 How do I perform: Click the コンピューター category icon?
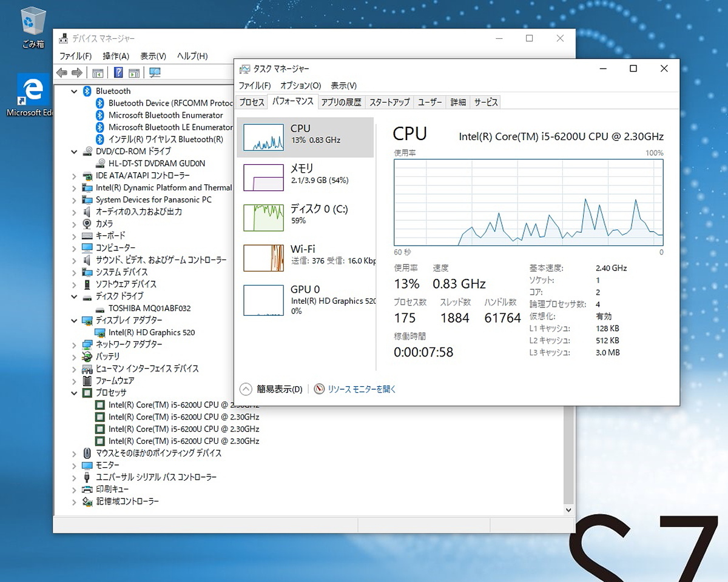point(87,248)
